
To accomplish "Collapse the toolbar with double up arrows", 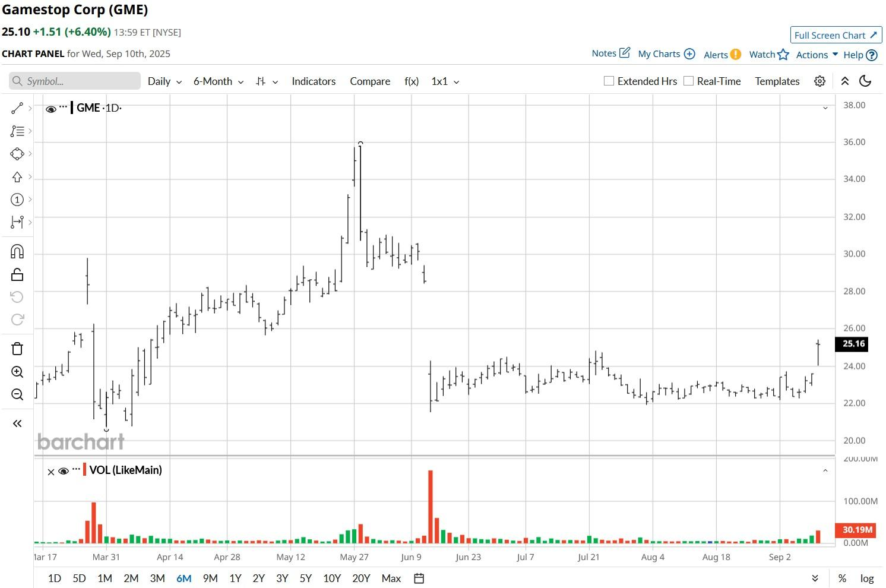I will click(x=845, y=81).
